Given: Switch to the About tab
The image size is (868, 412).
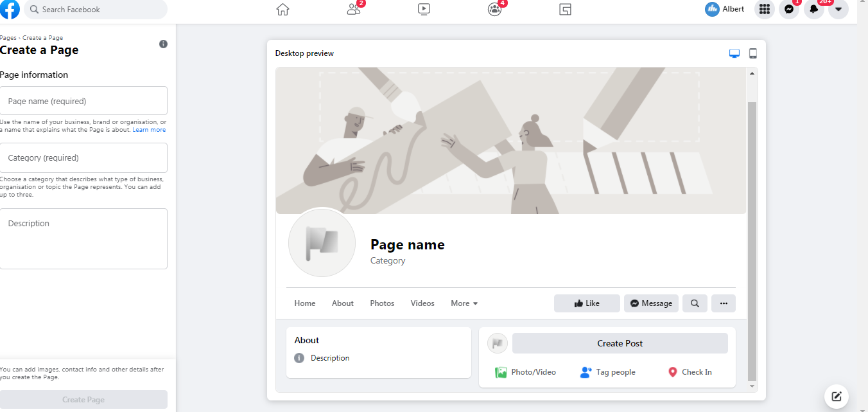Looking at the screenshot, I should pos(342,303).
